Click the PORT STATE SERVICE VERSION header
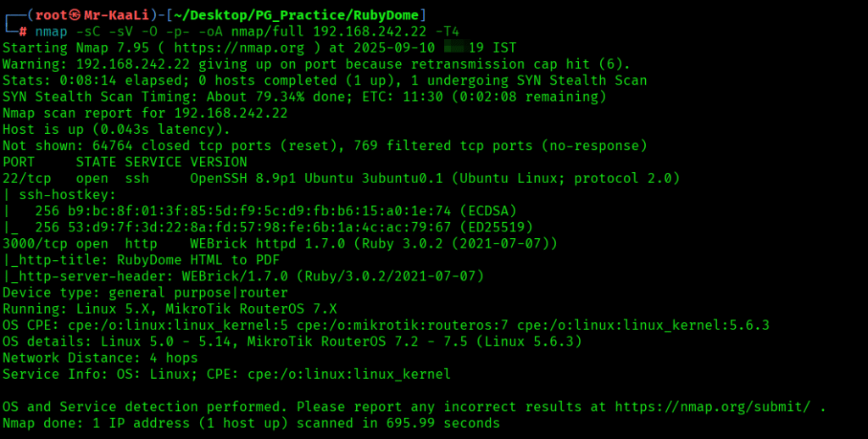The image size is (868, 439). pos(125,162)
